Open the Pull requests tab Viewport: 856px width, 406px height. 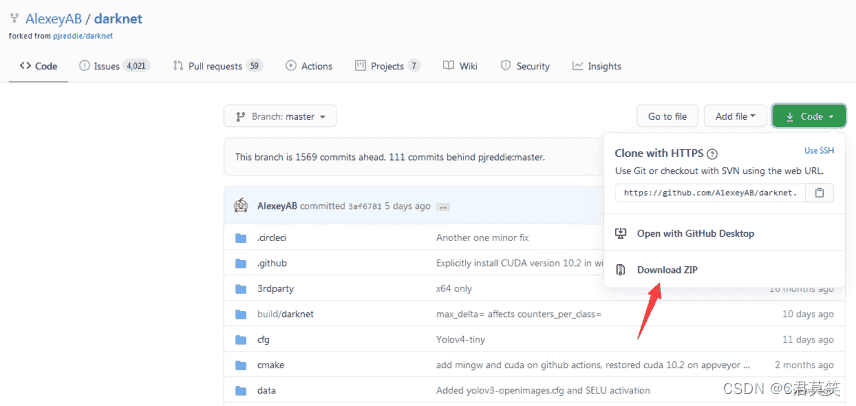point(218,66)
